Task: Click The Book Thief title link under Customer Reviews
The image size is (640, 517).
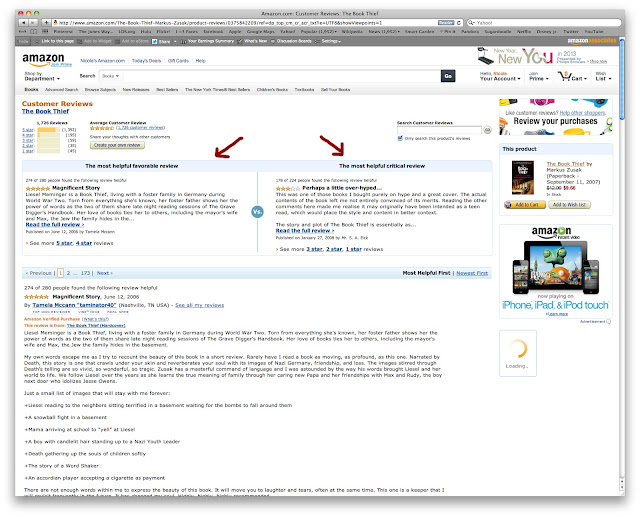Action: [45, 111]
